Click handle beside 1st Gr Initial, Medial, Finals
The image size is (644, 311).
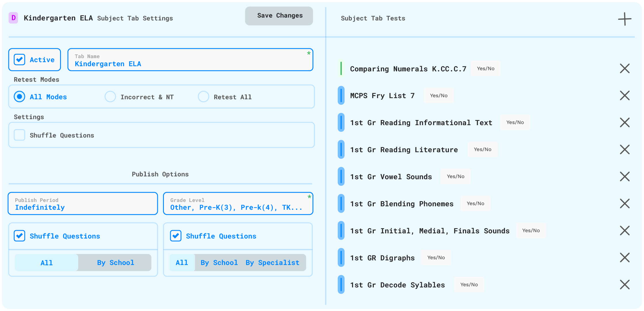click(341, 231)
